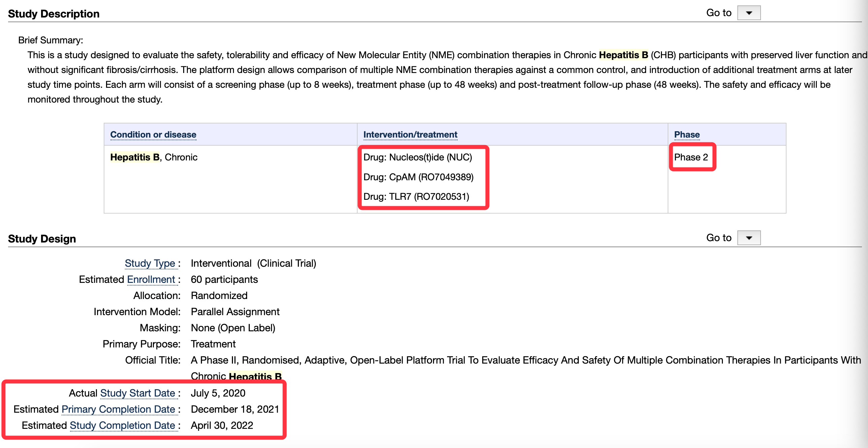Click highlighted Hepatitis B in condition cell
The height and width of the screenshot is (448, 868).
(135, 157)
